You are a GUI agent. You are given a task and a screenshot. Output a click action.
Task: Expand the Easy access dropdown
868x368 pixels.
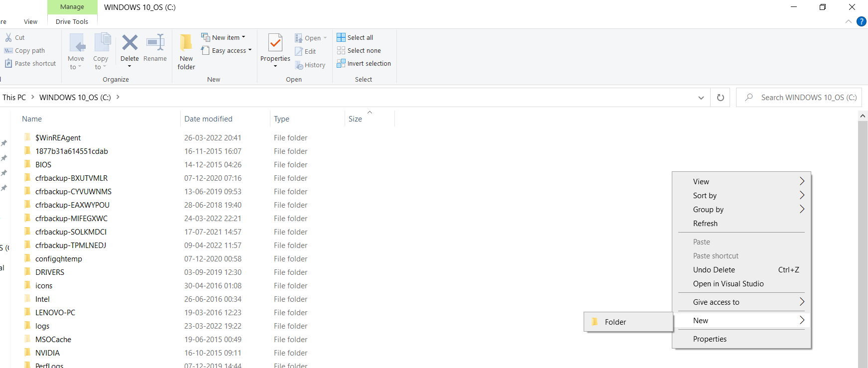pos(227,51)
